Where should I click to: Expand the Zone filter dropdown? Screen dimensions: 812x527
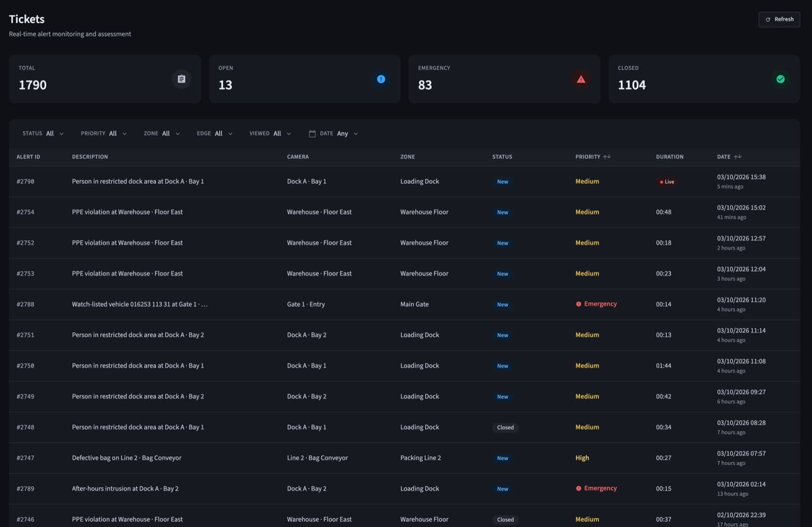tap(162, 134)
